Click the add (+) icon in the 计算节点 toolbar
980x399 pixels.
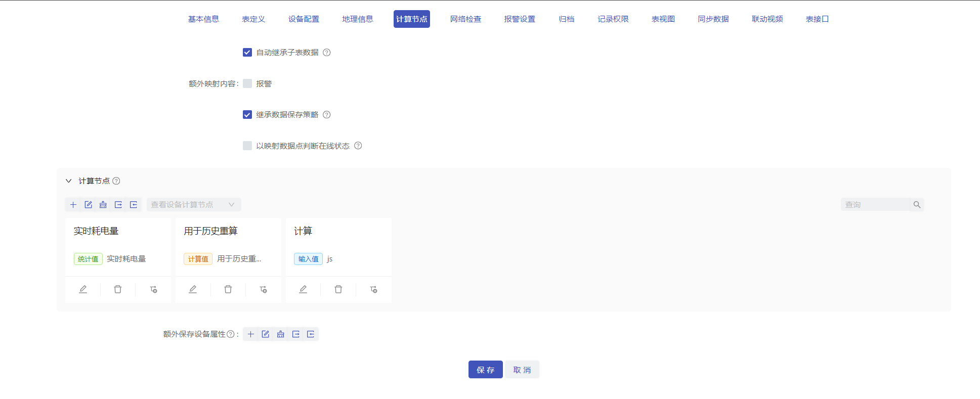73,205
